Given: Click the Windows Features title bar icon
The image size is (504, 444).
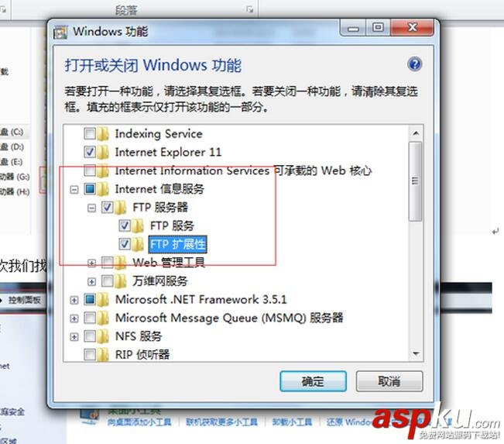Looking at the screenshot, I should click(x=60, y=33).
